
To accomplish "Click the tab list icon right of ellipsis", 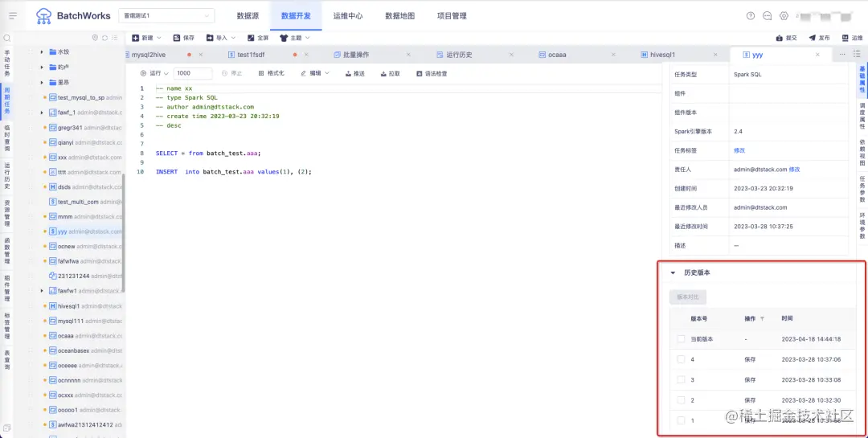I will tap(857, 55).
